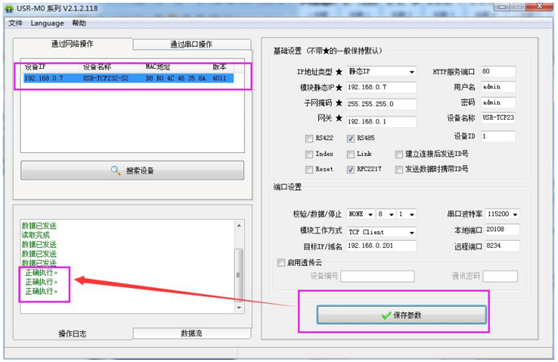Edit the 本地端口 field

pyautogui.click(x=502, y=230)
